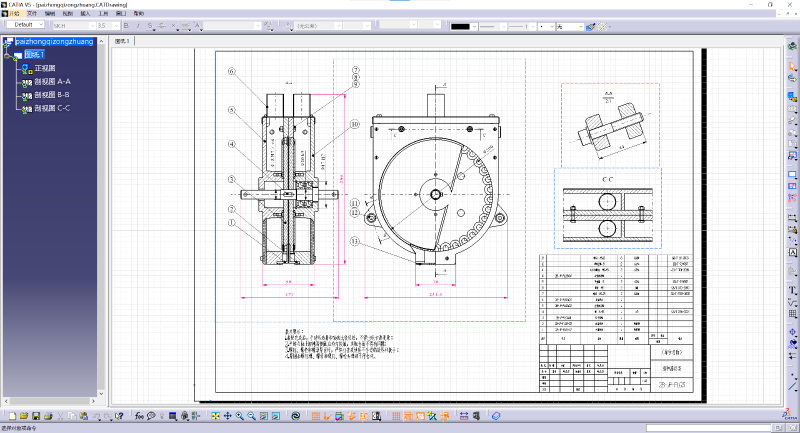Open the 视图 View menu
This screenshot has width=800, height=433.
[67, 14]
